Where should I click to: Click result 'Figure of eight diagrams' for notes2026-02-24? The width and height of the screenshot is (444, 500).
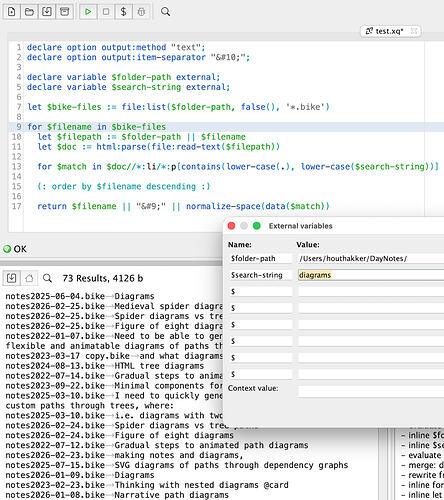click(x=119, y=435)
